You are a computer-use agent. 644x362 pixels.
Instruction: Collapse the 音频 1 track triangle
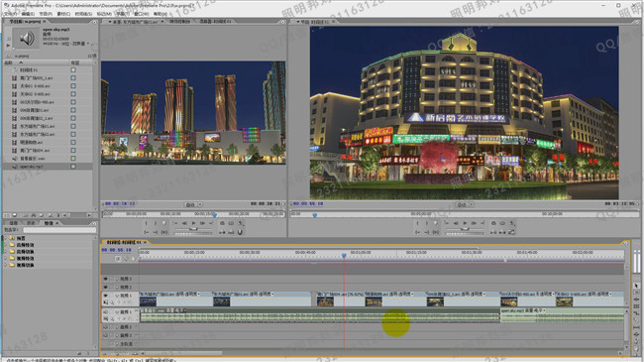pos(117,312)
